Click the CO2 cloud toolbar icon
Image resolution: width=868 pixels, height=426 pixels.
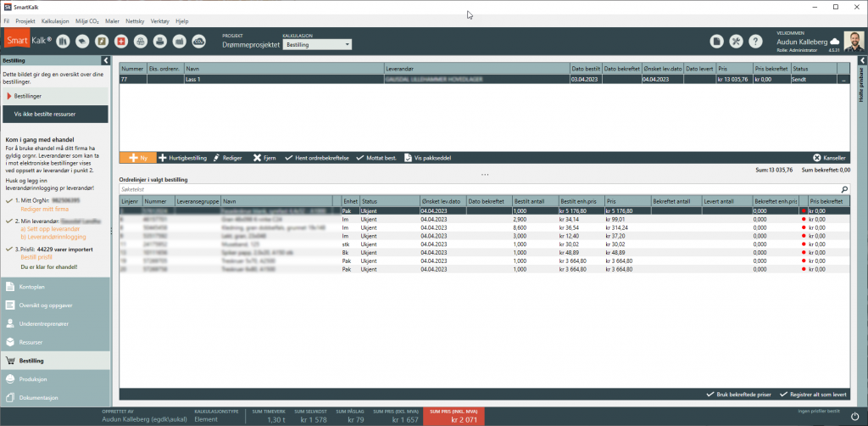[x=198, y=41]
